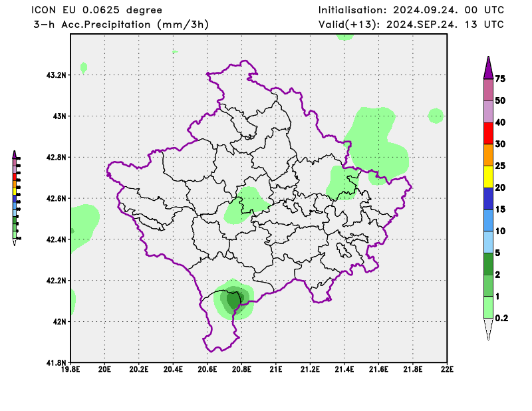Choose the dark blue 15–20 legend swatch
This screenshot has height=411, width=532.
pos(488,199)
